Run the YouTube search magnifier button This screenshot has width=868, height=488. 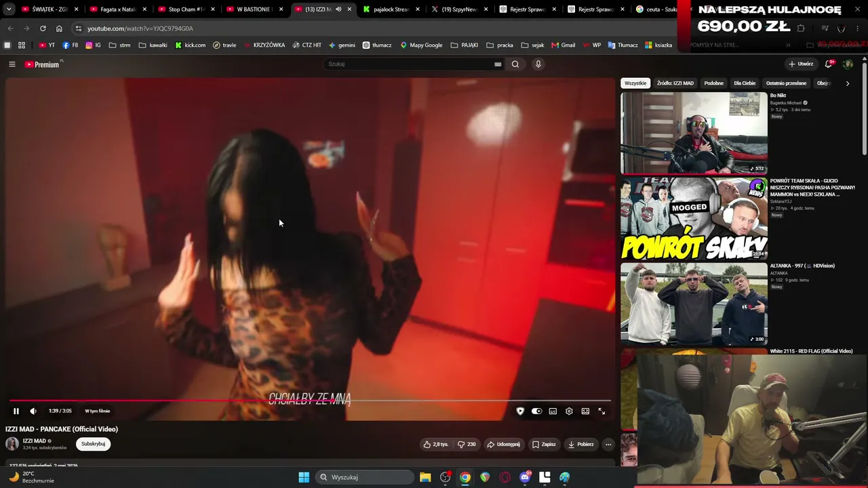[515, 64]
